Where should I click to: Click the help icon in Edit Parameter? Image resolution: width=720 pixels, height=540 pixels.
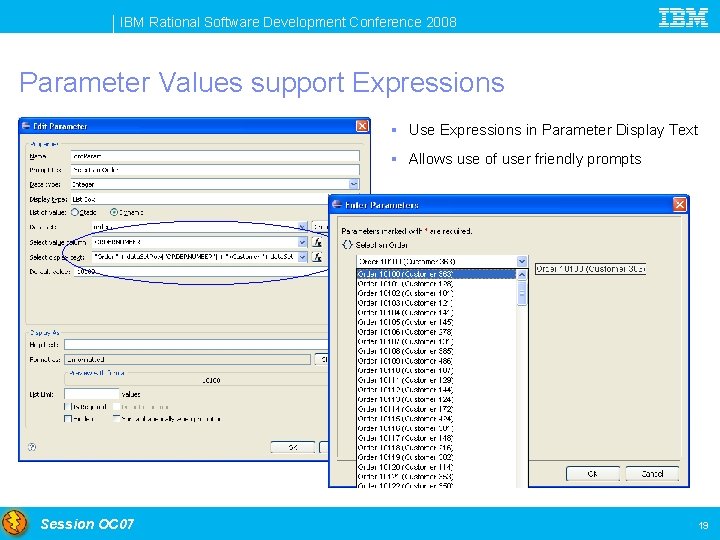[x=32, y=447]
